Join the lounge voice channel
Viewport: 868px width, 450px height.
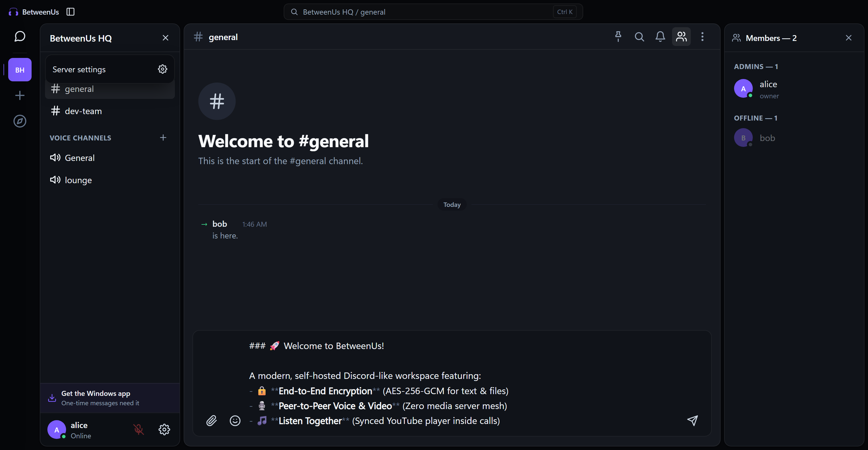click(110, 180)
